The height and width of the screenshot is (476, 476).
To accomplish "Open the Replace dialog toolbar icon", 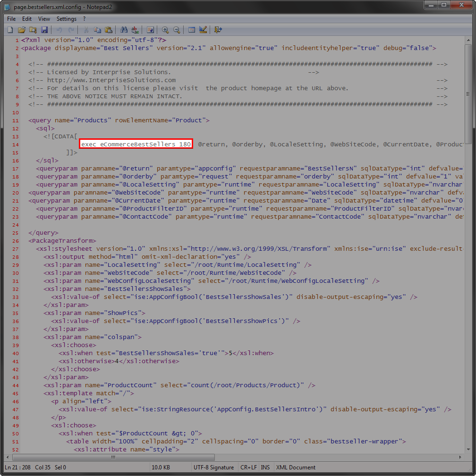I will coord(136,30).
